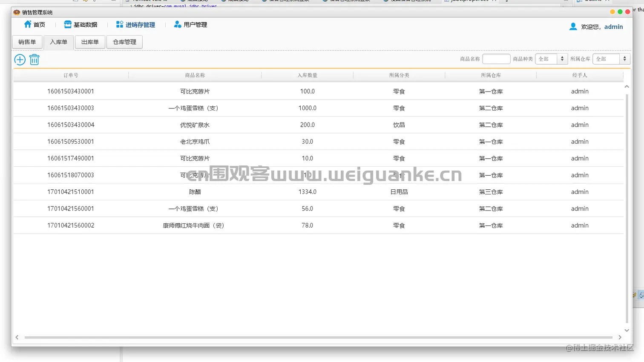Click the 优悦矿泉水 product cell
Image resolution: width=644 pixels, height=362 pixels.
[195, 125]
